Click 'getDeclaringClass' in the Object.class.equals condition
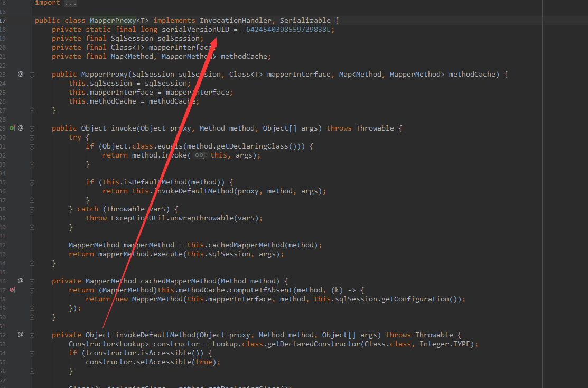 pyautogui.click(x=253, y=146)
